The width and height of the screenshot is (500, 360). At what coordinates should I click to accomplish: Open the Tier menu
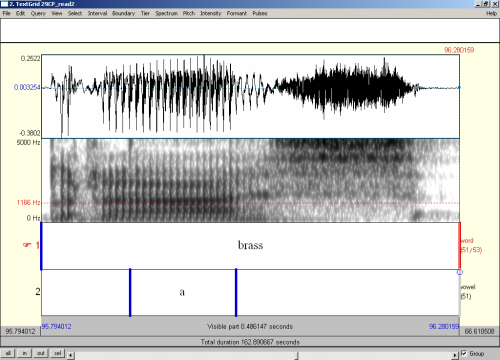(x=145, y=13)
